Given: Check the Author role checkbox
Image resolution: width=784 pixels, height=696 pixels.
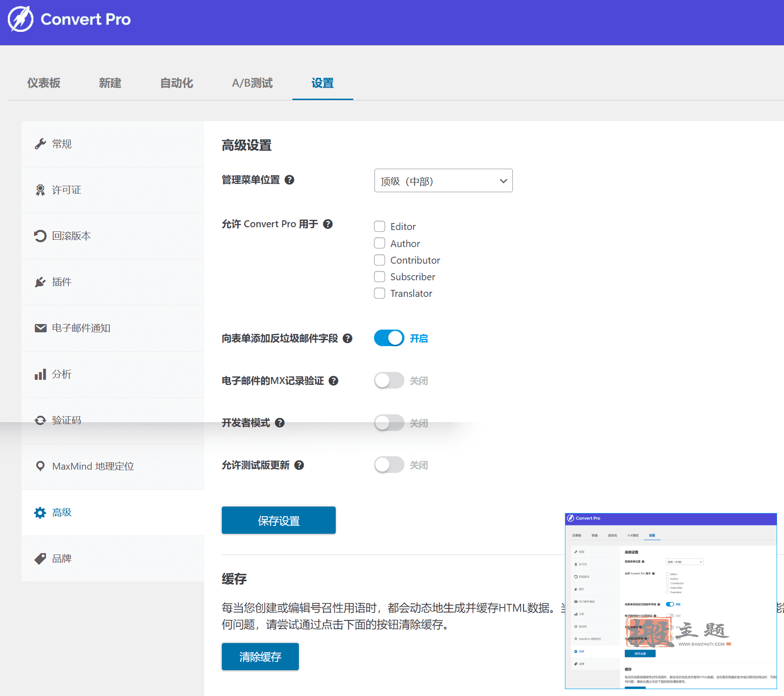Looking at the screenshot, I should tap(380, 243).
